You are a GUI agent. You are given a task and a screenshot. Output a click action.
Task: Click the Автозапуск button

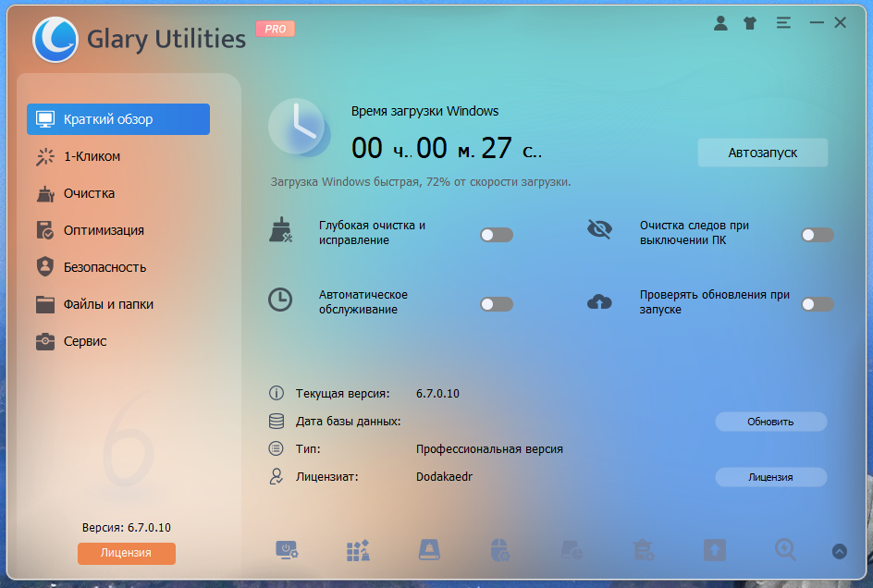(x=762, y=152)
